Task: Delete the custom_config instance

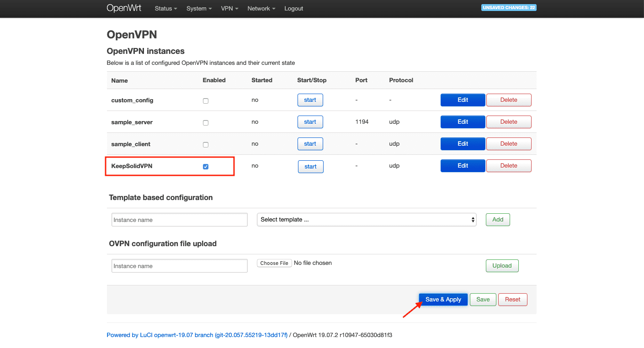Action: click(509, 100)
